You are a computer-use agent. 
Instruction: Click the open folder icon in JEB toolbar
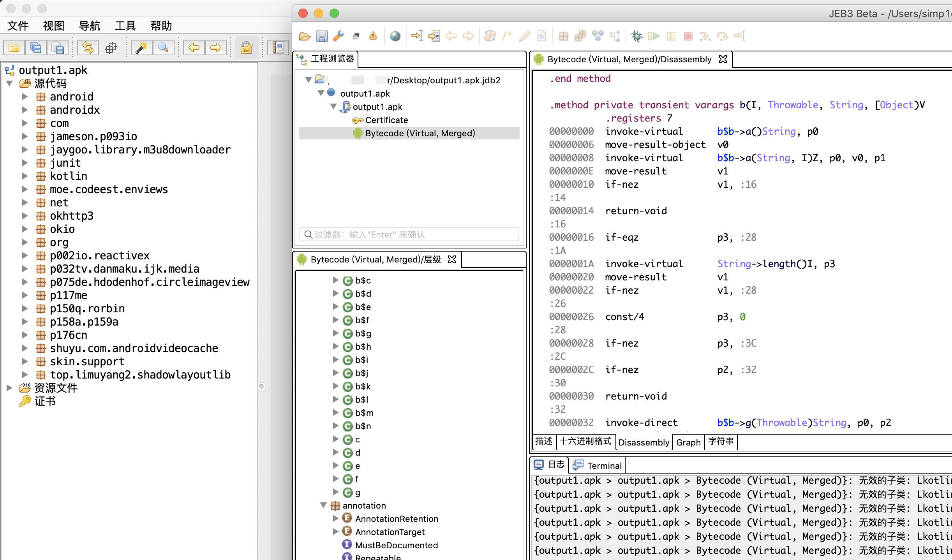tap(305, 36)
